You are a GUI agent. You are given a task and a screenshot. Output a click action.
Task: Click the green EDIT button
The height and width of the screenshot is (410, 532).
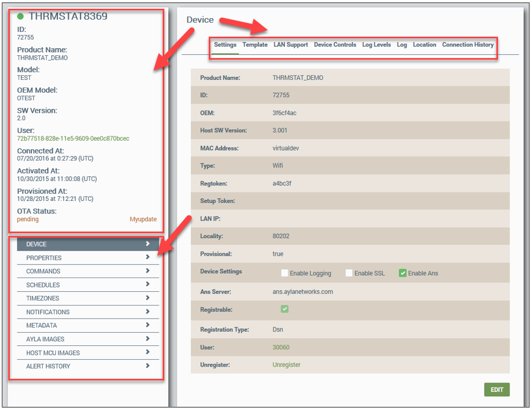click(x=497, y=390)
